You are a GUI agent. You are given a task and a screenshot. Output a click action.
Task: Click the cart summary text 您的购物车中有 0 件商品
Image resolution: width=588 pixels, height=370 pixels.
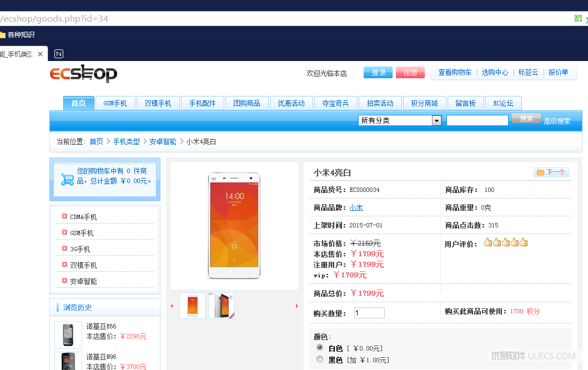[114, 176]
